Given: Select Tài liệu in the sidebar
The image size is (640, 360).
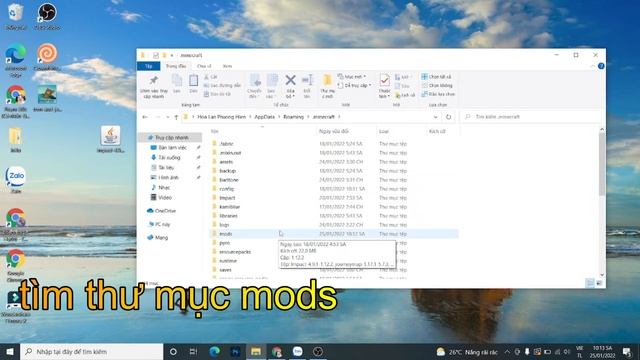Looking at the screenshot, I should pyautogui.click(x=166, y=167).
